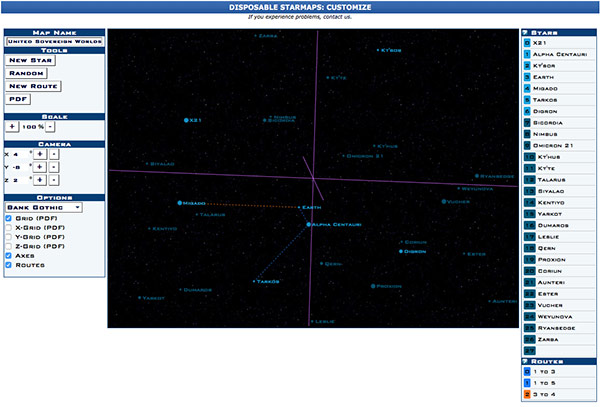Select star 19 Proxion number badge
The height and width of the screenshot is (407, 600).
pyautogui.click(x=530, y=260)
